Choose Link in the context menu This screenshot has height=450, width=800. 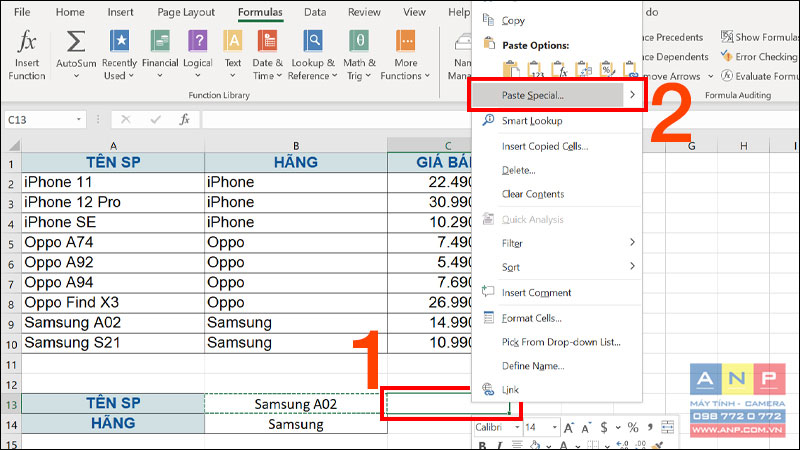tap(556, 390)
